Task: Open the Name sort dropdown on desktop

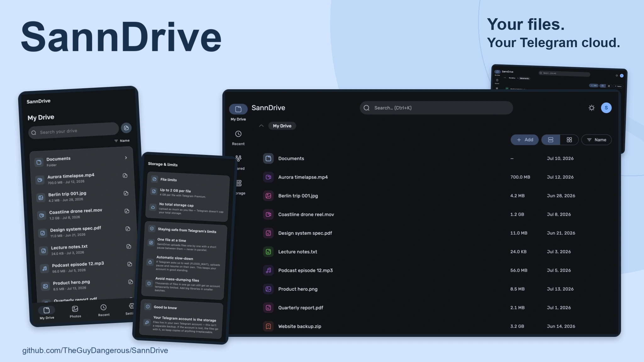Action: point(596,140)
